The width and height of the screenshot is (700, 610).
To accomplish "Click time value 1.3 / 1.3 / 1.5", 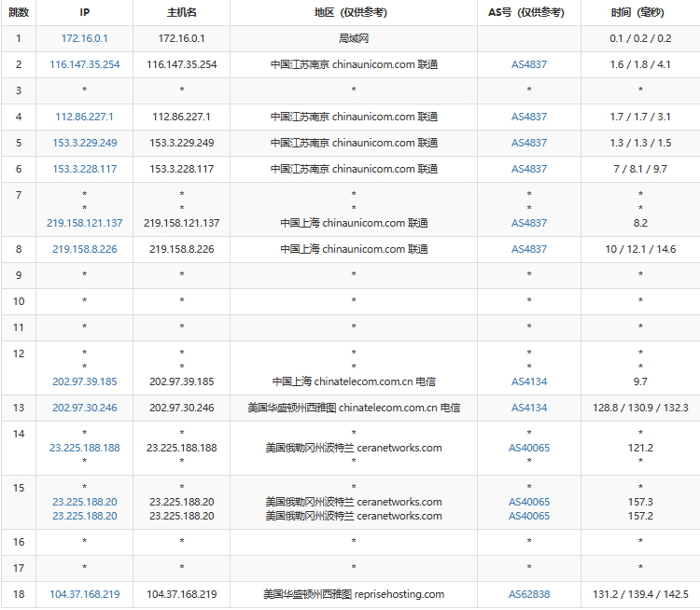I will 640,143.
